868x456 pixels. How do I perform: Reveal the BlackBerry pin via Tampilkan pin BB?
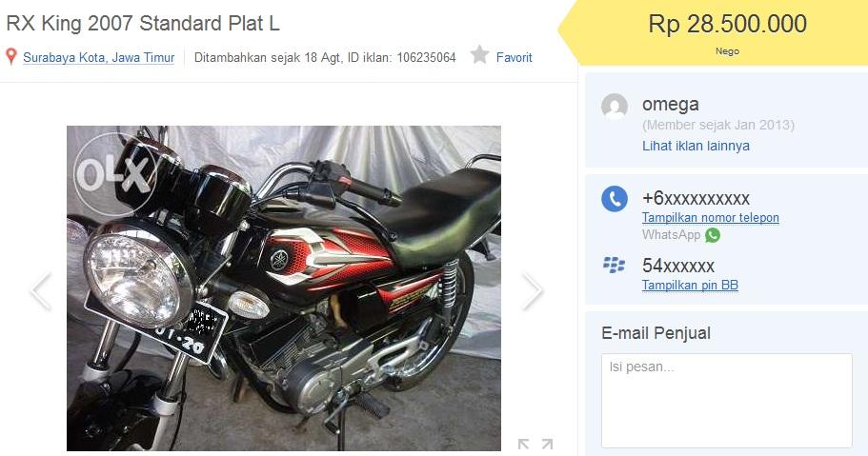tap(690, 285)
